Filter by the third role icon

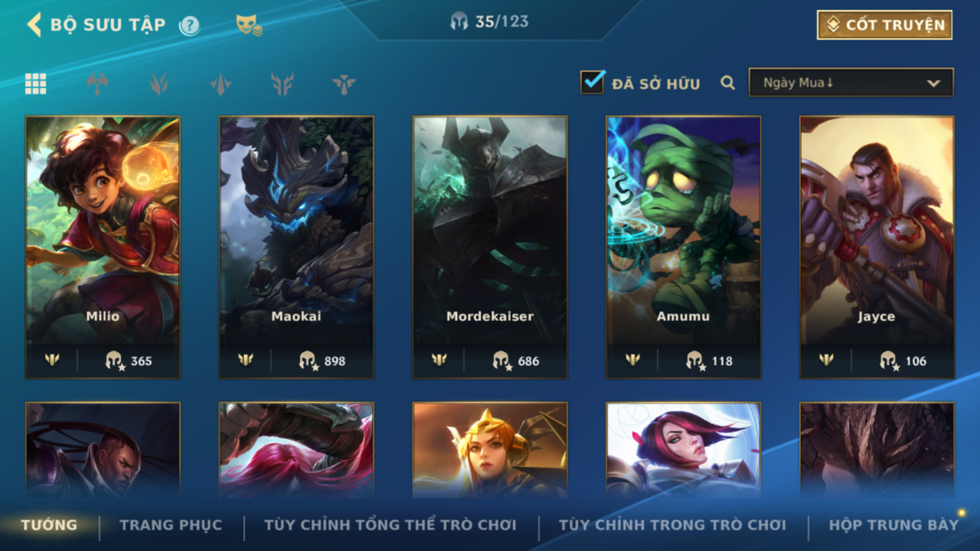pyautogui.click(x=220, y=84)
